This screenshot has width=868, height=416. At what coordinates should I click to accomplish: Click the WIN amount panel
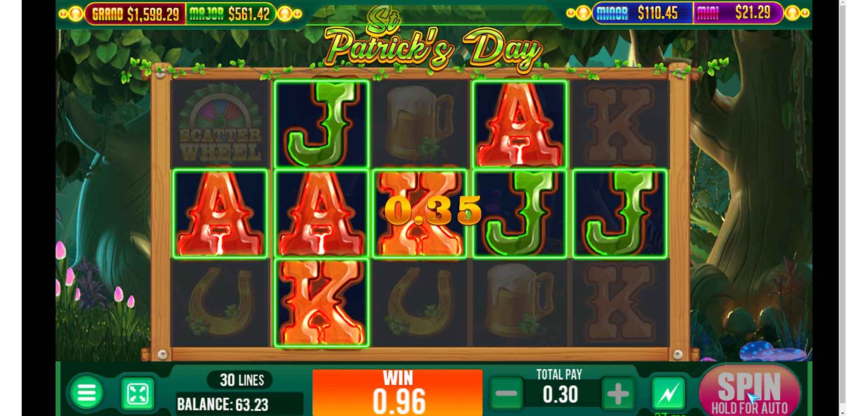pyautogui.click(x=397, y=392)
